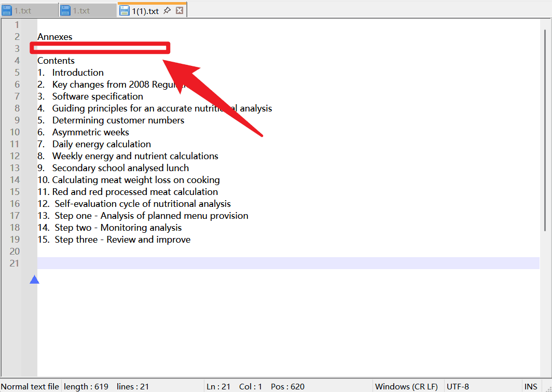552x392 pixels.
Task: Pin the 1(1).txt tab with the pushpin icon
Action: [167, 10]
